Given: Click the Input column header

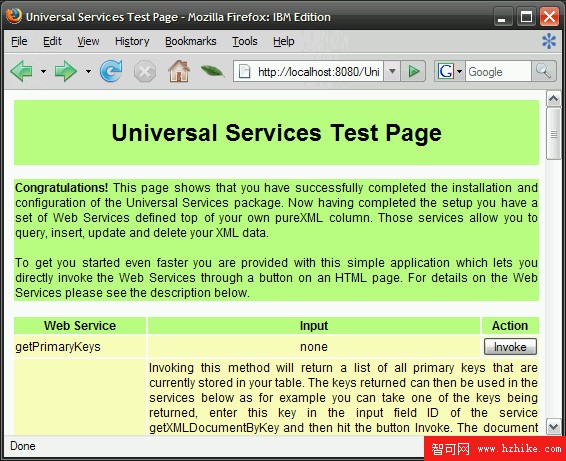Looking at the screenshot, I should [314, 326].
